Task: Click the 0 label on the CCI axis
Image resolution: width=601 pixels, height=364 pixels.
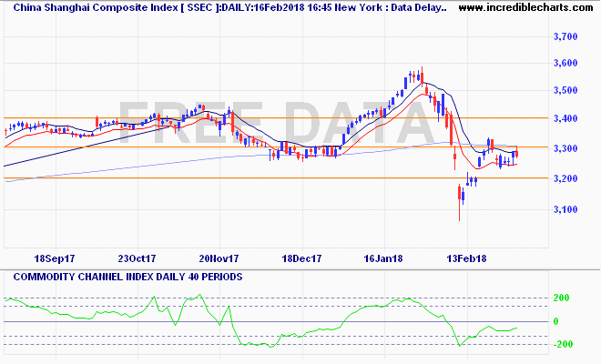Action: [555, 322]
